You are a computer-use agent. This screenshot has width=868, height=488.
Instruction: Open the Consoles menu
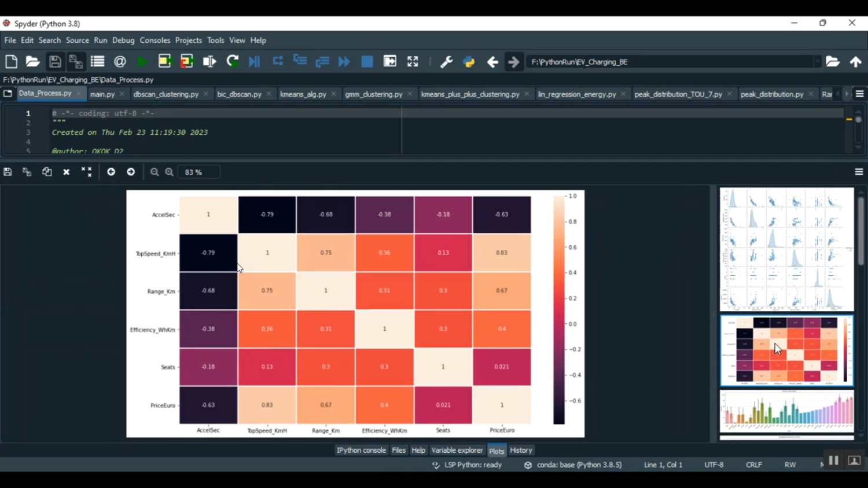pos(155,40)
